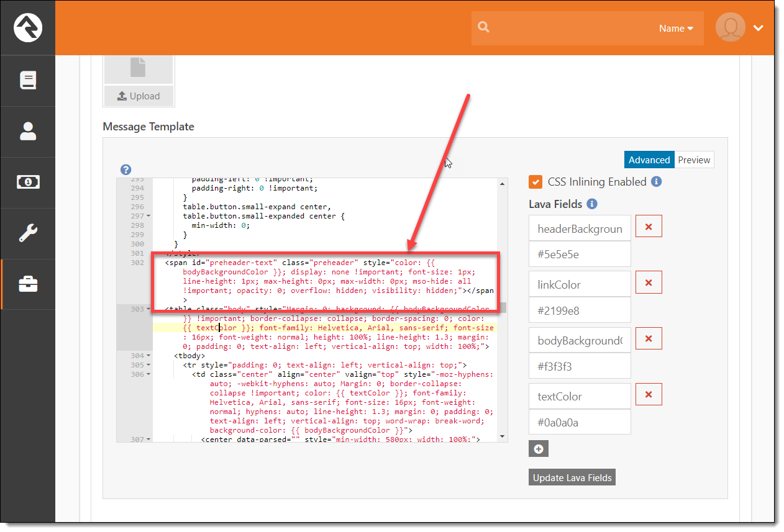Collapse code fold at line 297
784x532 pixels.
[148, 216]
